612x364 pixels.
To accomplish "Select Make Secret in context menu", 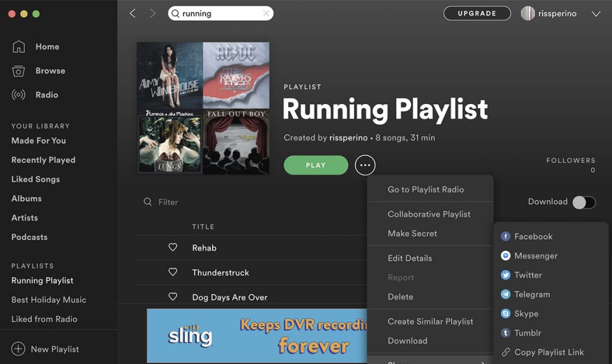I will pyautogui.click(x=412, y=233).
